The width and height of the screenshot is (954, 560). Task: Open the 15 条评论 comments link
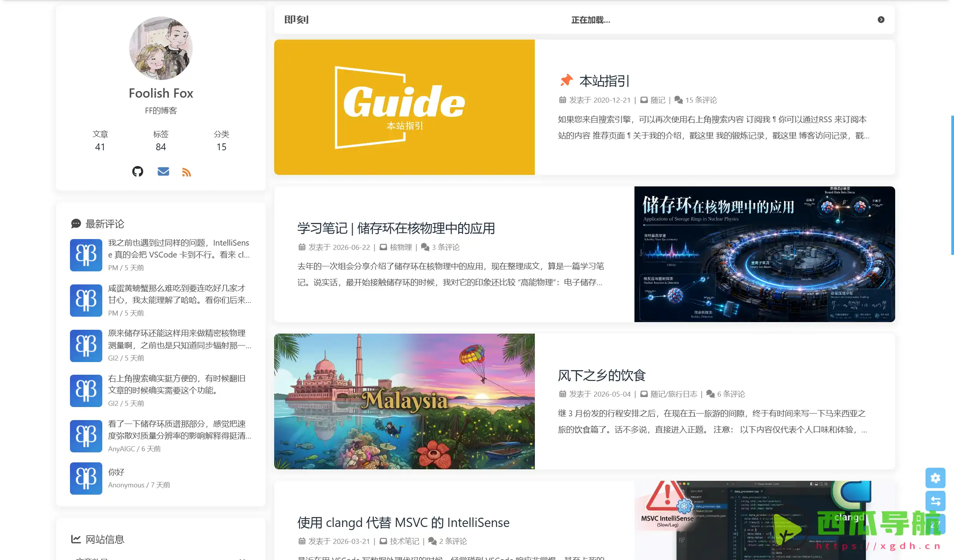(x=701, y=100)
